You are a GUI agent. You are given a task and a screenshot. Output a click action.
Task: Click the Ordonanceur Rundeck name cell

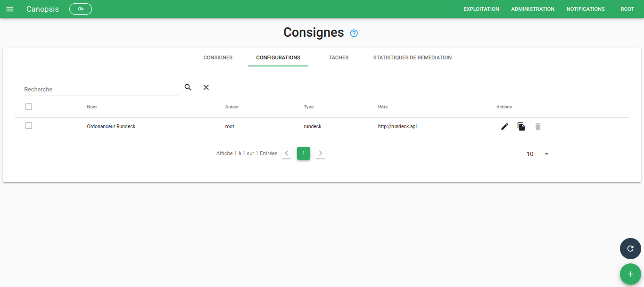pos(111,126)
